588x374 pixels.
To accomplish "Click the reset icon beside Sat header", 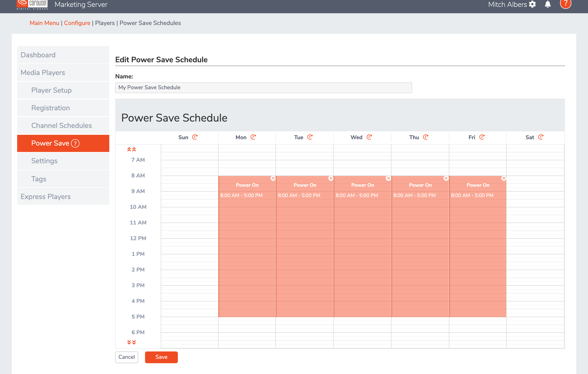I will pos(541,137).
